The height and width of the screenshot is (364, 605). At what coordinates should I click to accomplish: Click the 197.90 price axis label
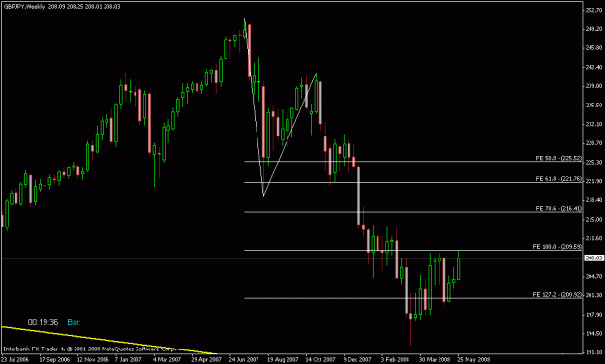593,315
